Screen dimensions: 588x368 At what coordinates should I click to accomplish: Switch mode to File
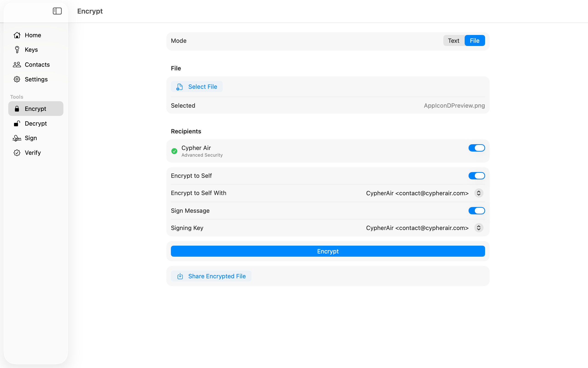(x=475, y=41)
